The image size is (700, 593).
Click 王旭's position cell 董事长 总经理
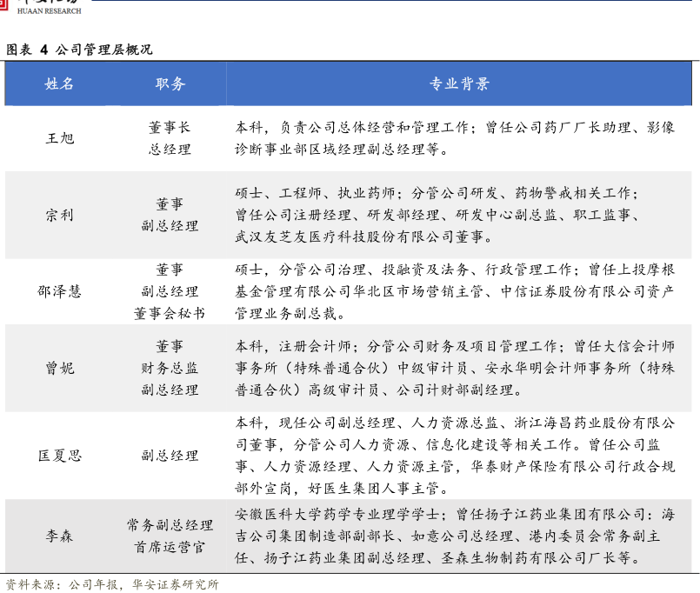170,138
